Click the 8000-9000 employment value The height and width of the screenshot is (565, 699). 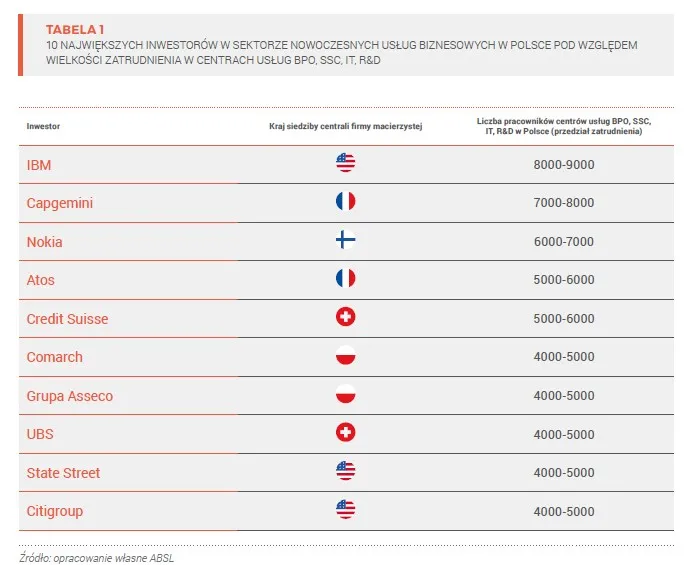coord(564,165)
